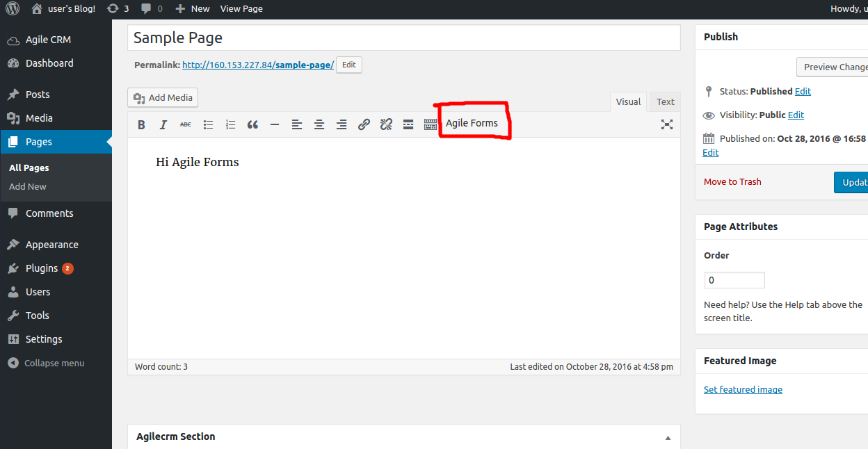
Task: Click the Page Attributes panel heading
Action: 741,227
